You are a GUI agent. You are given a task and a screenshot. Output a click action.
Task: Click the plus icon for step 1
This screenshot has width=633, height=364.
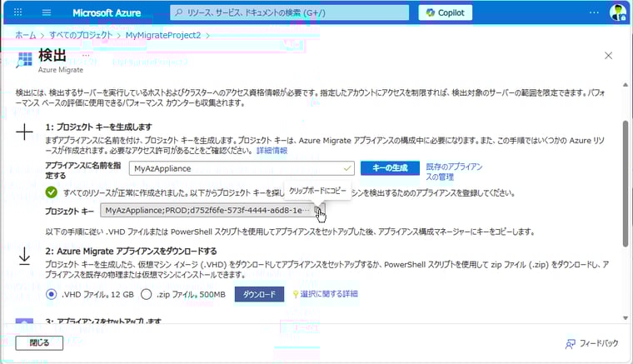coord(24,132)
